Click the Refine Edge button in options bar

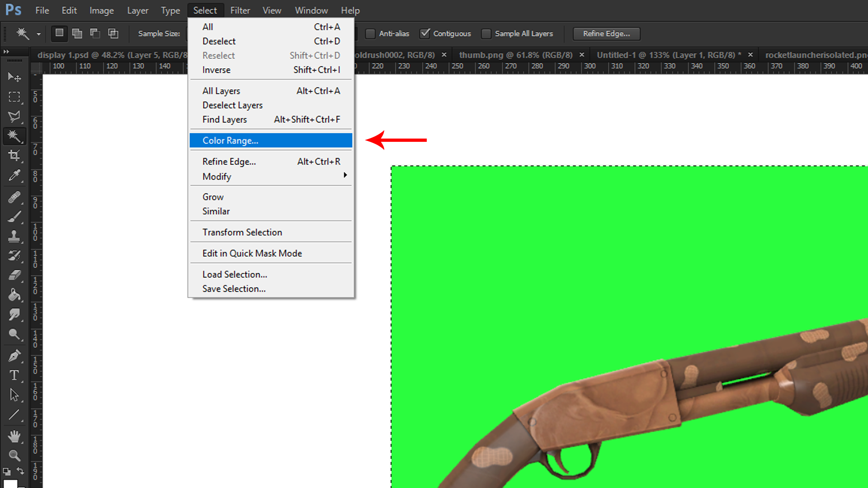606,33
